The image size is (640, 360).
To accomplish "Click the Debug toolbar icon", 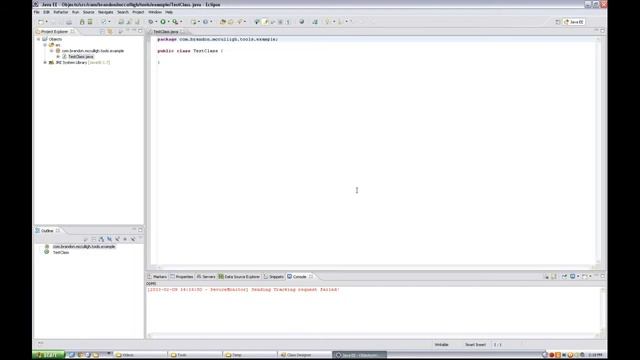I will (x=151, y=22).
